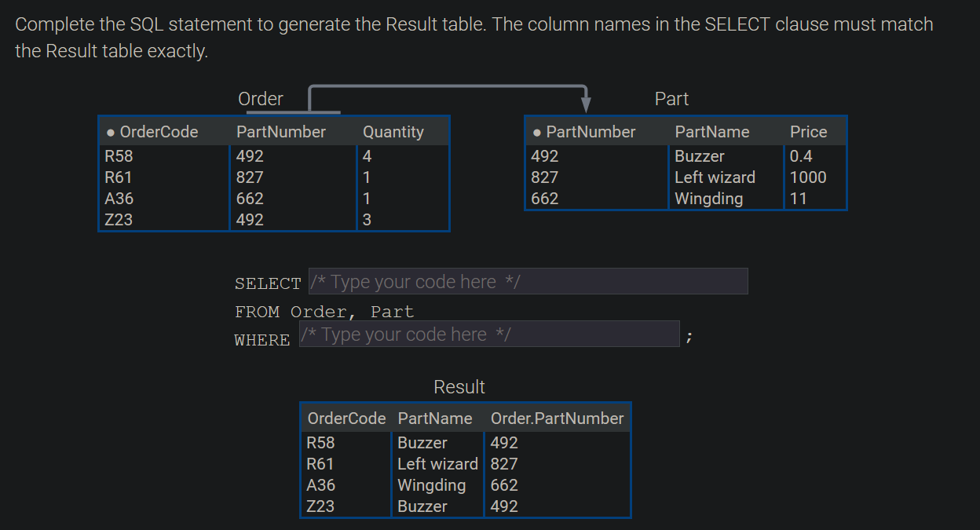Image resolution: width=980 pixels, height=530 pixels.
Task: Click inside the WHERE clause input field
Action: click(490, 334)
